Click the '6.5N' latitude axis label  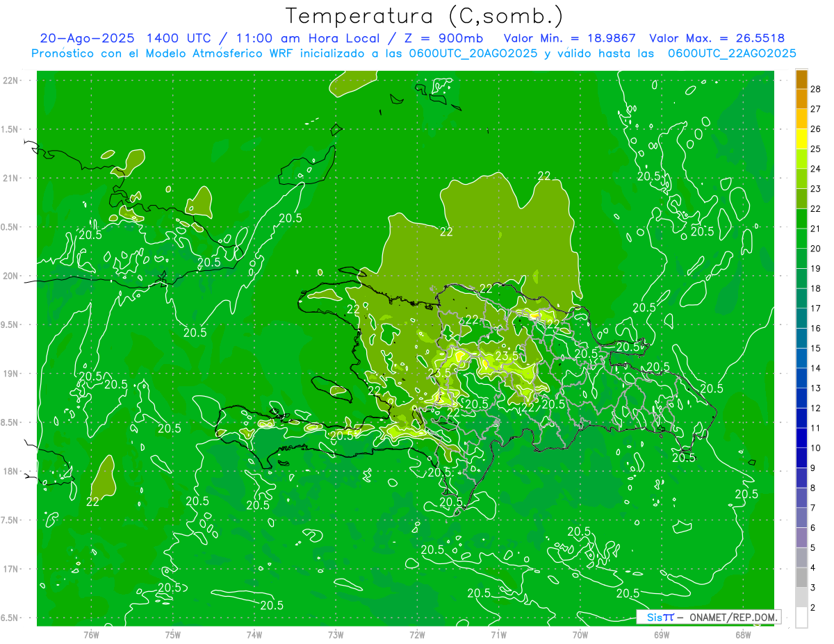(x=10, y=618)
